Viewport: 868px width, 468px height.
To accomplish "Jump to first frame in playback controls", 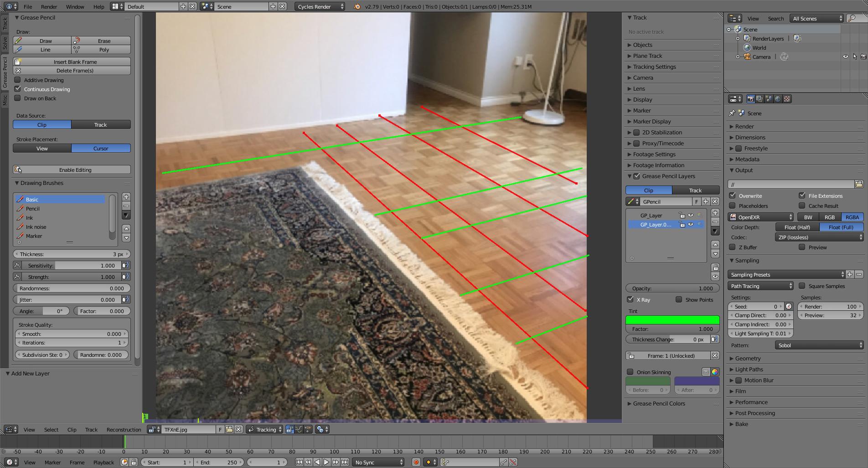I will click(x=299, y=462).
